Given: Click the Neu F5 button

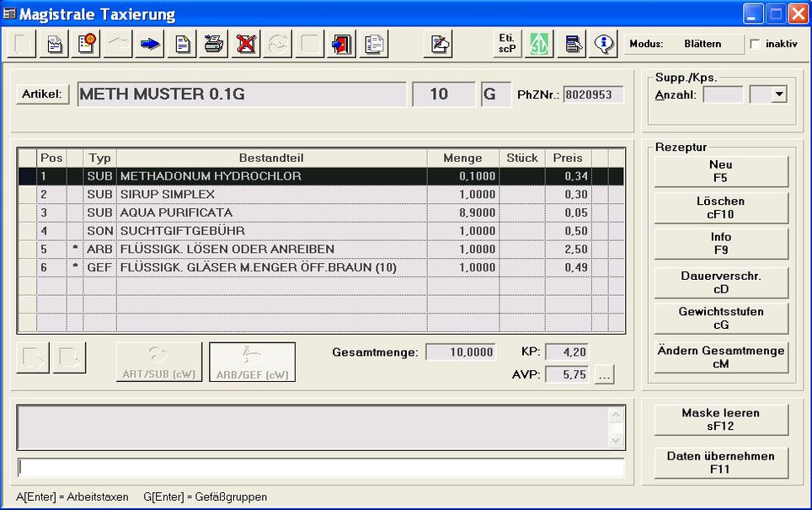Looking at the screenshot, I should (x=721, y=171).
